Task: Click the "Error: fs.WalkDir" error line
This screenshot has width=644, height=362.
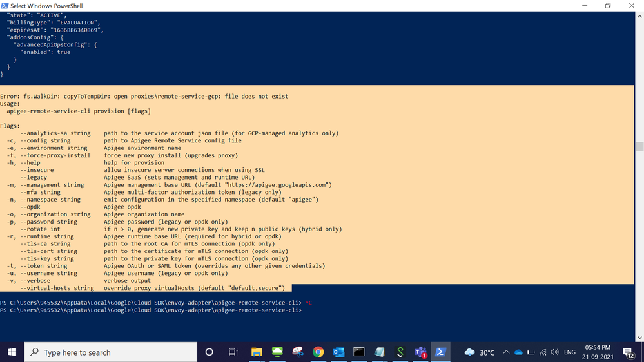Action: click(144, 97)
